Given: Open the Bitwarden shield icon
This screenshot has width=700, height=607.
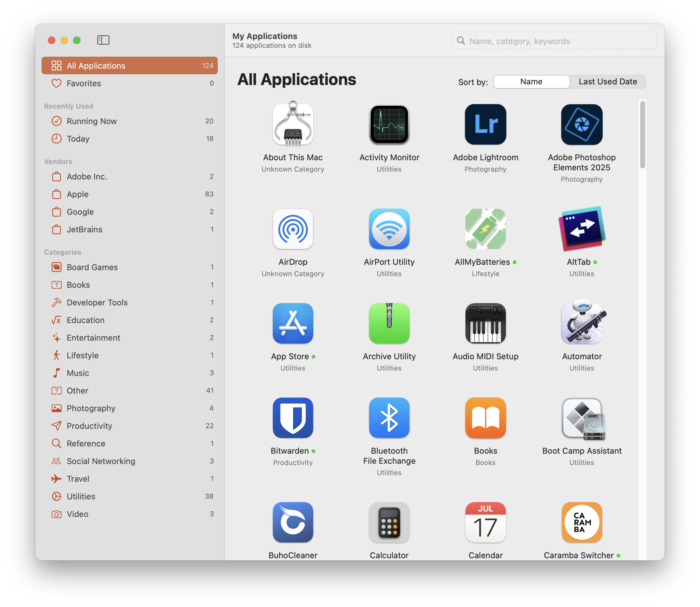Looking at the screenshot, I should pyautogui.click(x=293, y=418).
